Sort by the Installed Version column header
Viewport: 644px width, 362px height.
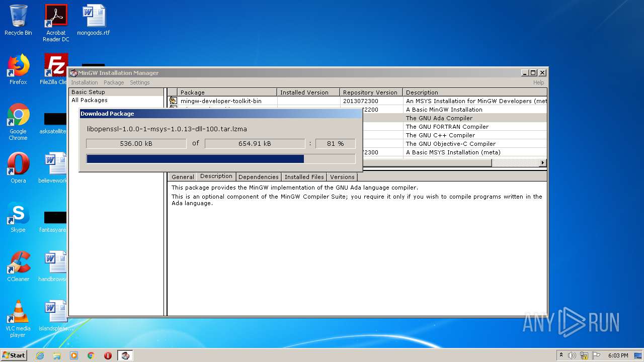coord(308,93)
